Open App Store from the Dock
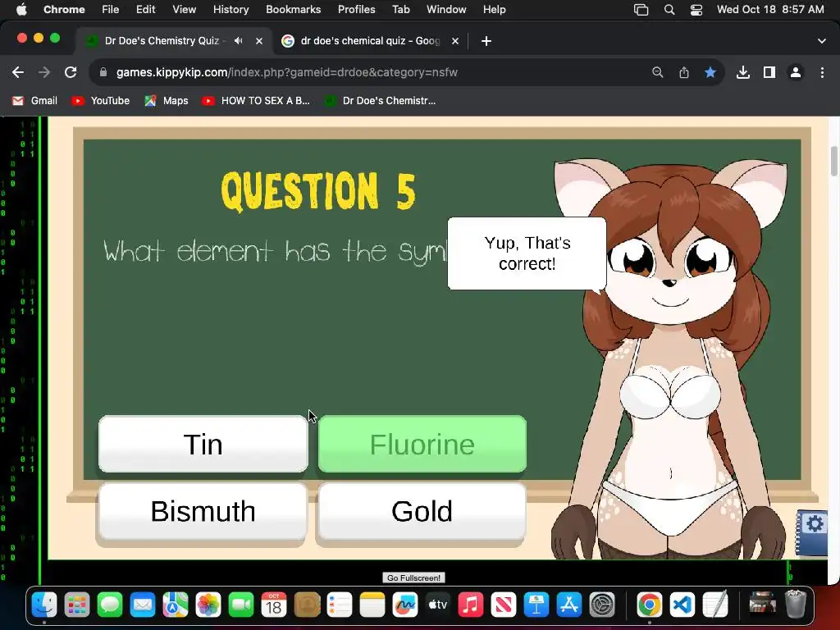The width and height of the screenshot is (840, 630). [569, 605]
